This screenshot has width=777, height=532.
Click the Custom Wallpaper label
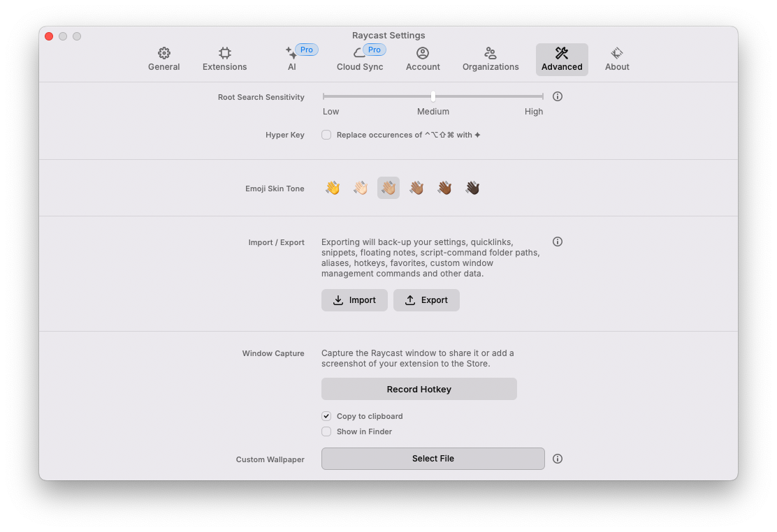click(x=270, y=459)
